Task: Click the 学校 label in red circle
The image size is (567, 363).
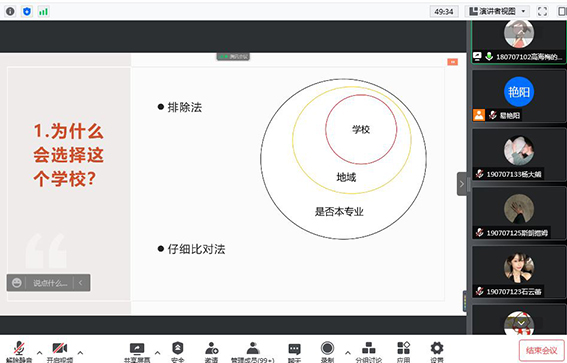Action: coord(361,129)
